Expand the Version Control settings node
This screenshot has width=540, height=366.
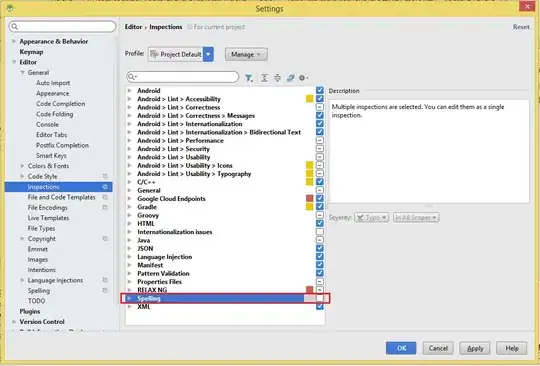(x=14, y=322)
